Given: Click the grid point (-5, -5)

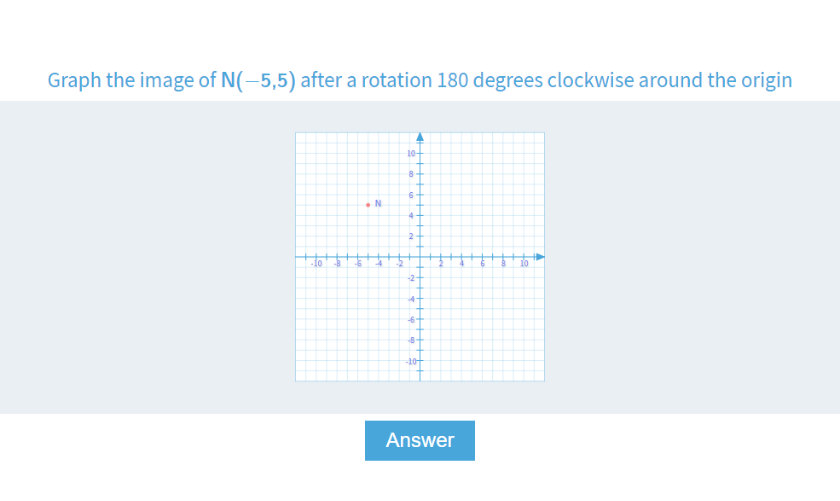Looking at the screenshot, I should coord(368,309).
